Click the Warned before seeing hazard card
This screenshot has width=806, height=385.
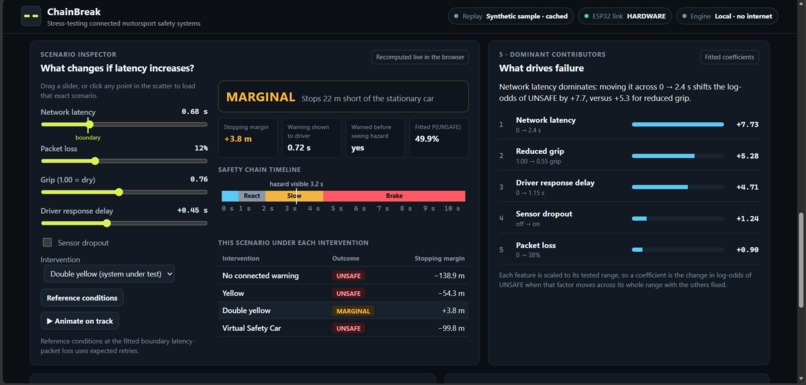click(x=375, y=138)
